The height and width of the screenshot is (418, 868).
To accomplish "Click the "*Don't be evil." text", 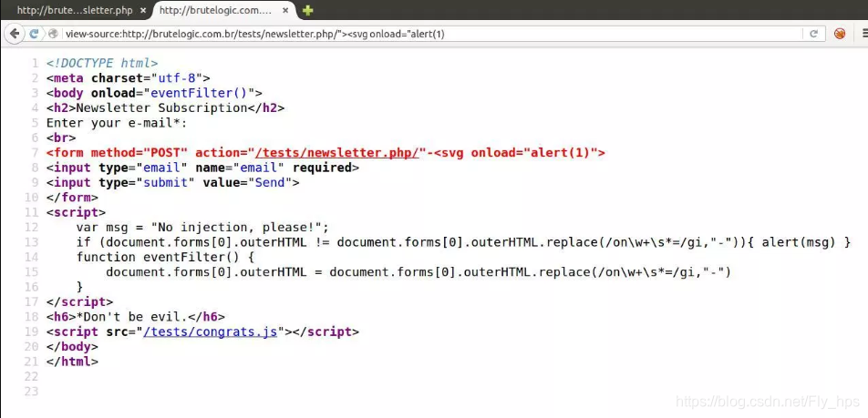I will [x=131, y=317].
